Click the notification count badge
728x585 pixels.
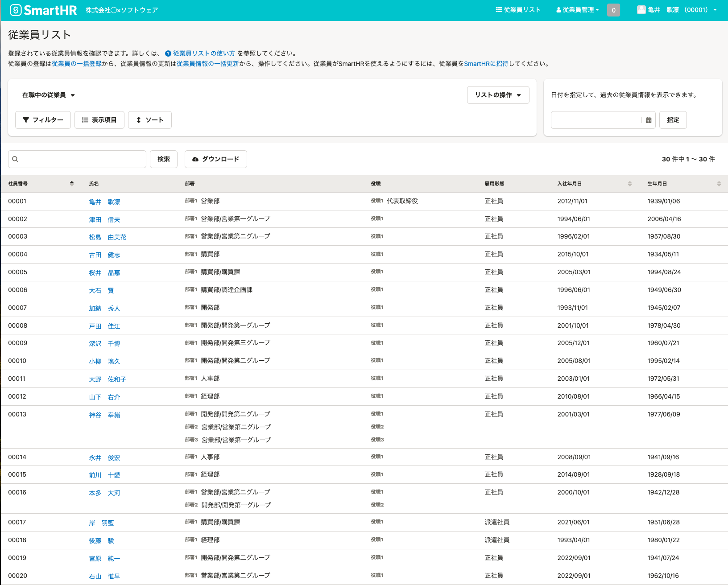(613, 10)
